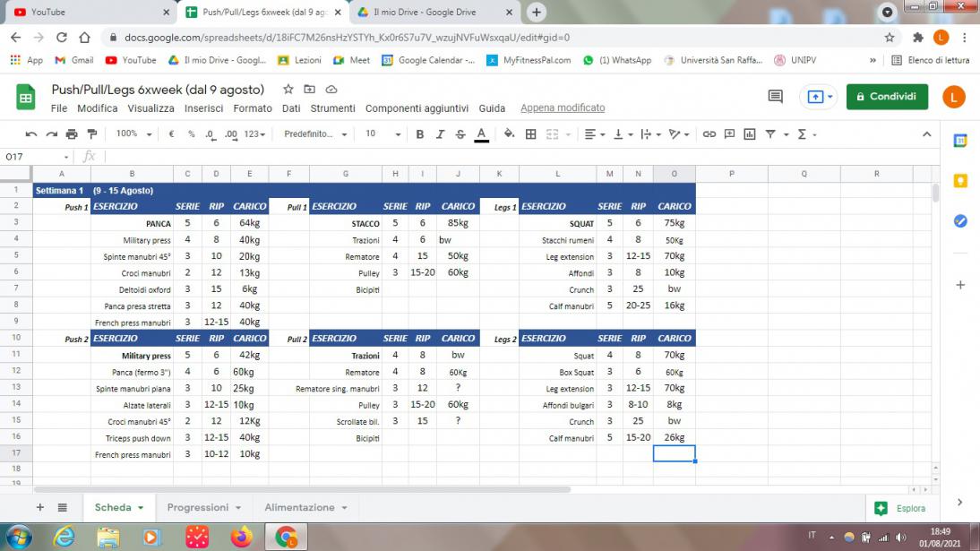Click the side panel add-ons plus icon
The image size is (980, 551).
(x=960, y=285)
